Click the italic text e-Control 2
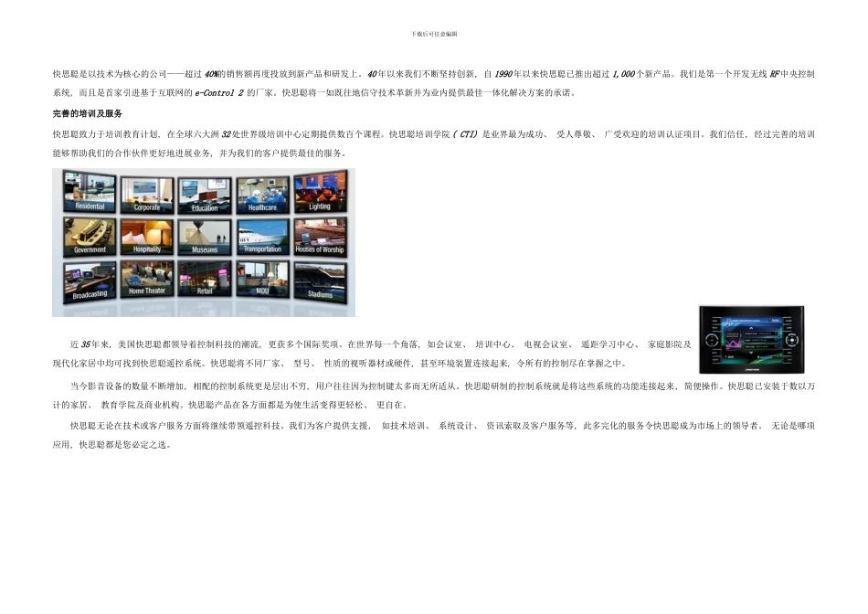The height and width of the screenshot is (614, 868). (x=218, y=93)
